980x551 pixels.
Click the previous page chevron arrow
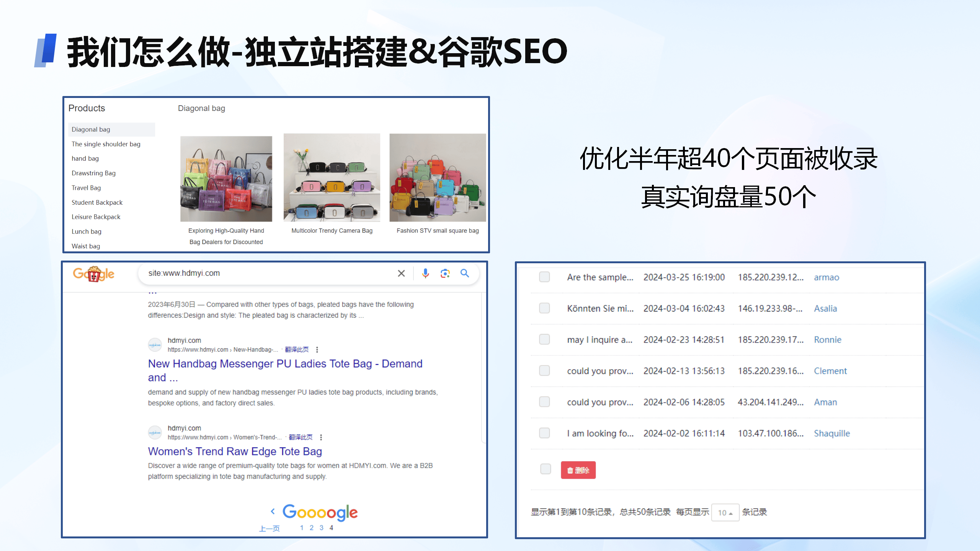pyautogui.click(x=273, y=511)
